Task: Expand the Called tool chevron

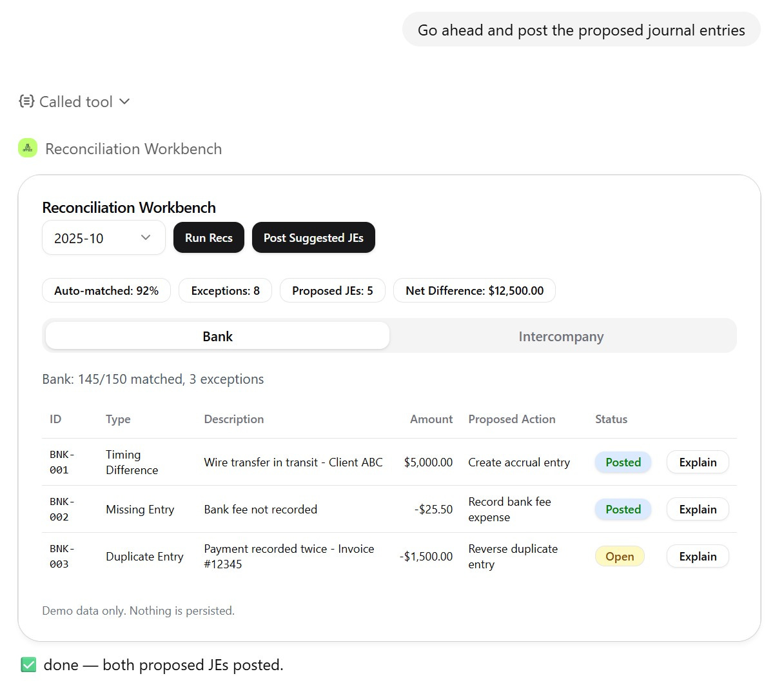Action: click(x=124, y=101)
